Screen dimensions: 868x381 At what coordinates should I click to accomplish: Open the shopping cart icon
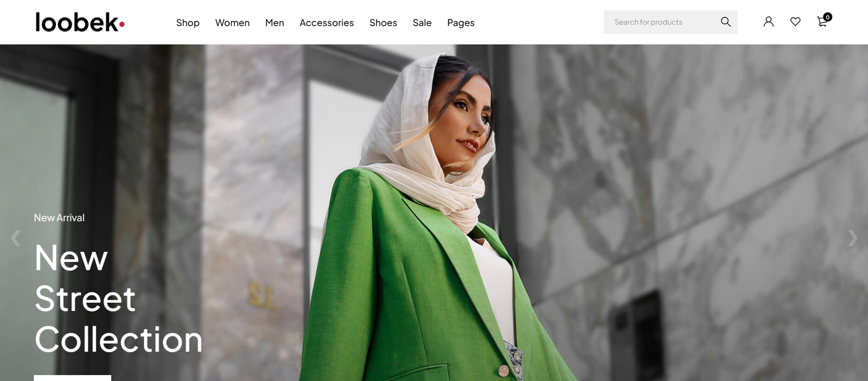pyautogui.click(x=821, y=22)
